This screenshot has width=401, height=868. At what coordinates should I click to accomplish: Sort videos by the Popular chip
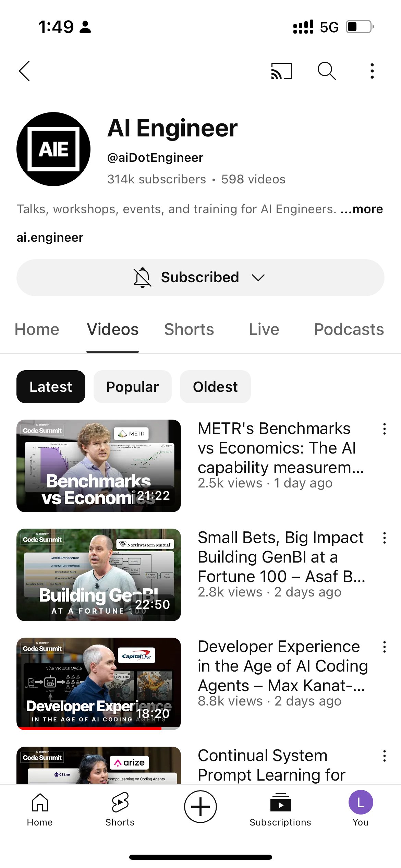(132, 387)
